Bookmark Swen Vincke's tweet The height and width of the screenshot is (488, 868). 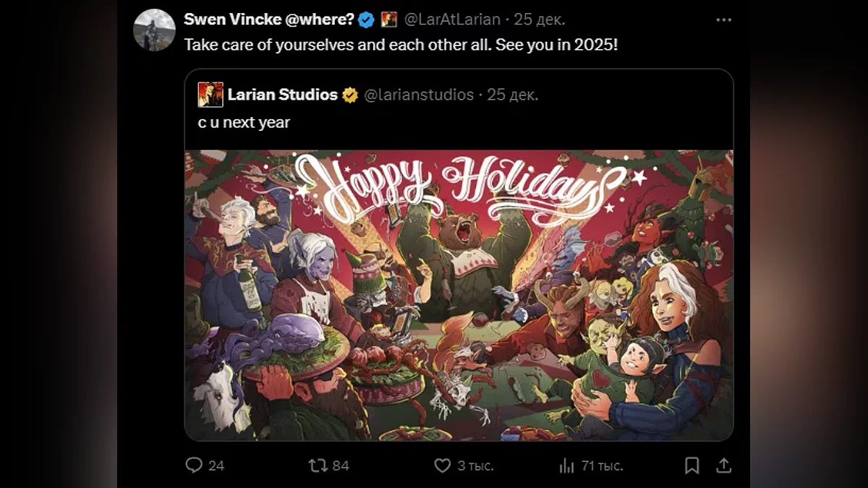pyautogui.click(x=692, y=466)
